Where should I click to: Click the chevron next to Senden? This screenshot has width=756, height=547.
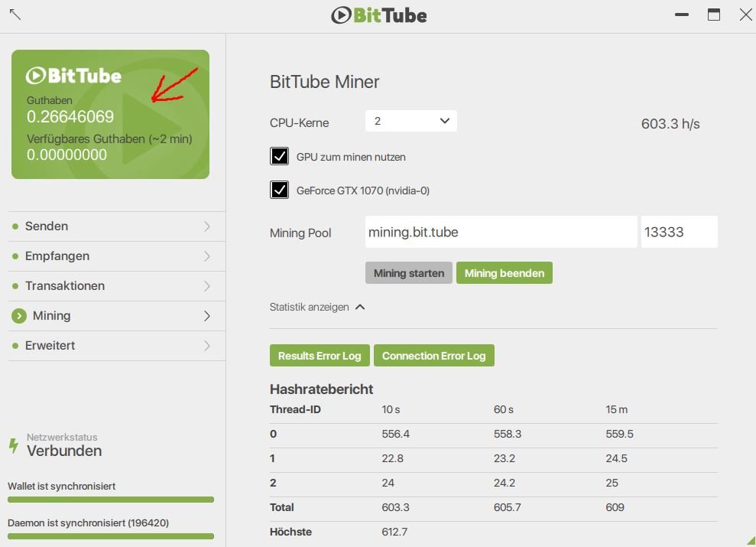(207, 226)
